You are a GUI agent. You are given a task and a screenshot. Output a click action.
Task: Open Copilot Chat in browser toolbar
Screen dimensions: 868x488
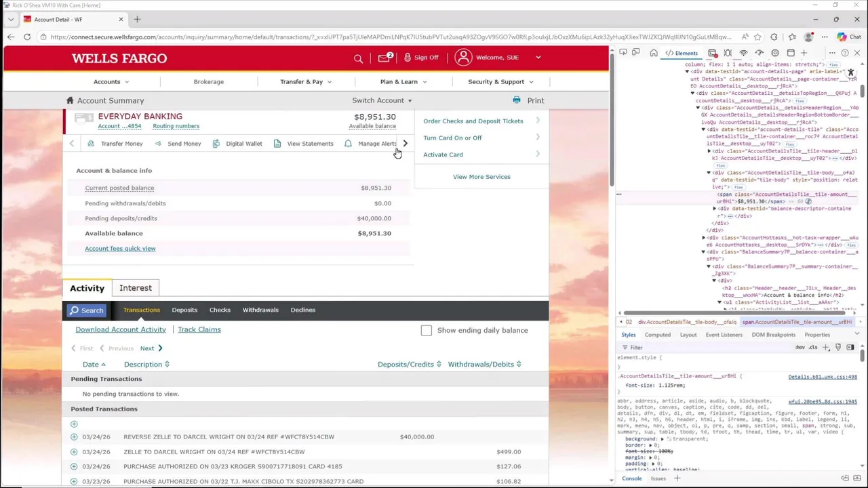click(x=848, y=37)
